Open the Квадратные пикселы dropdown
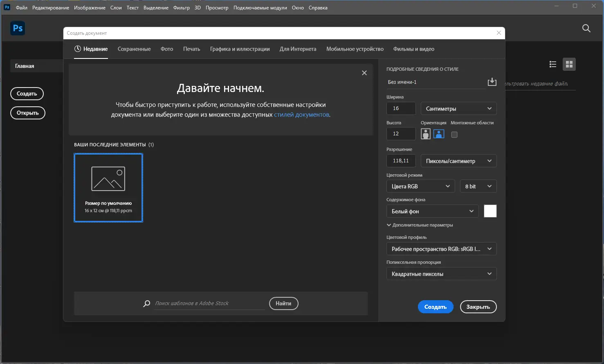 441,274
